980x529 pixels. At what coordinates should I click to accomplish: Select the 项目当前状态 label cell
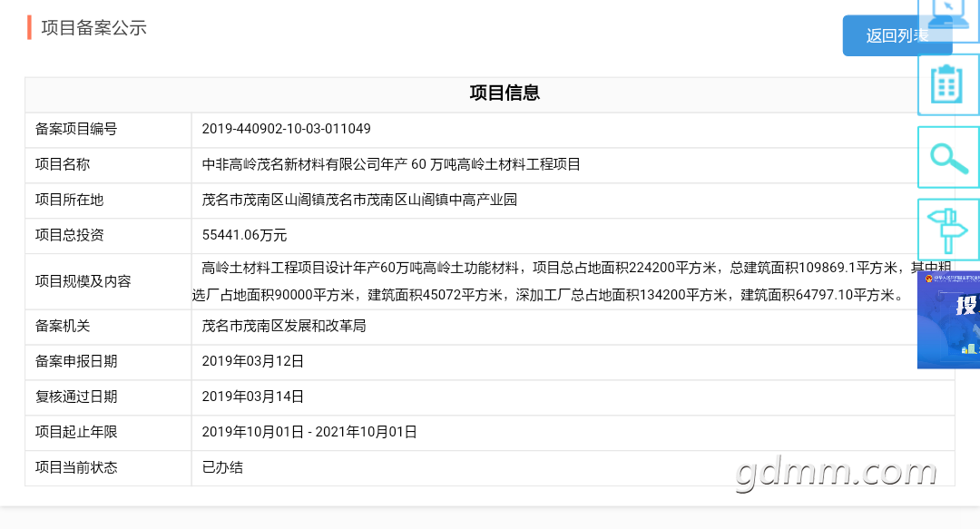[x=108, y=467]
